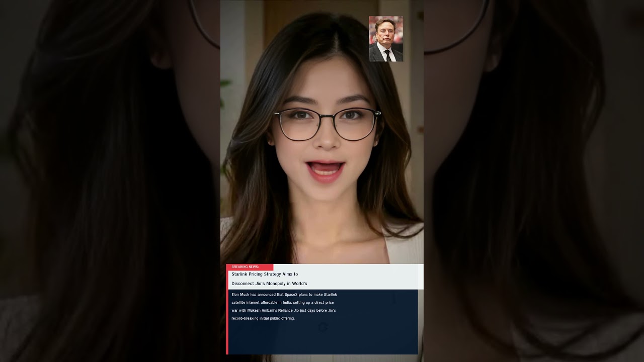The image size is (644, 362).
Task: Click the man's portrait thumbnail at top right
Action: click(386, 39)
